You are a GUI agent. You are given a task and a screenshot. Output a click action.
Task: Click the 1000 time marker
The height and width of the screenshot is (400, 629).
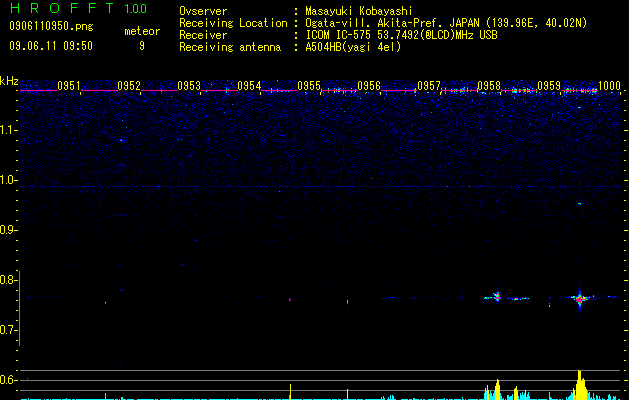click(x=609, y=86)
